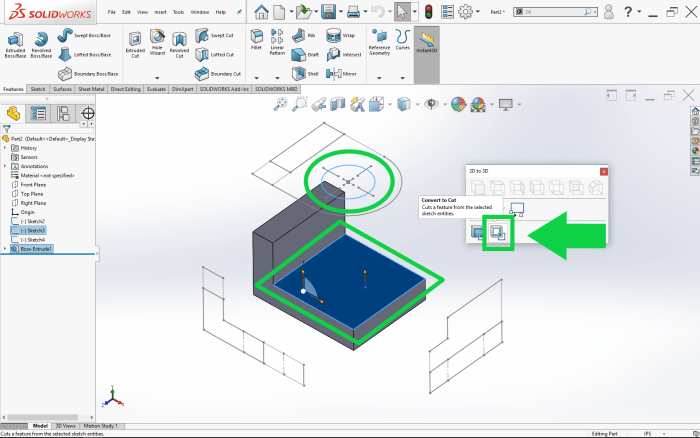Screen dimensions: 700x438
Task: Choose the Swept Cut tool
Action: (214, 35)
